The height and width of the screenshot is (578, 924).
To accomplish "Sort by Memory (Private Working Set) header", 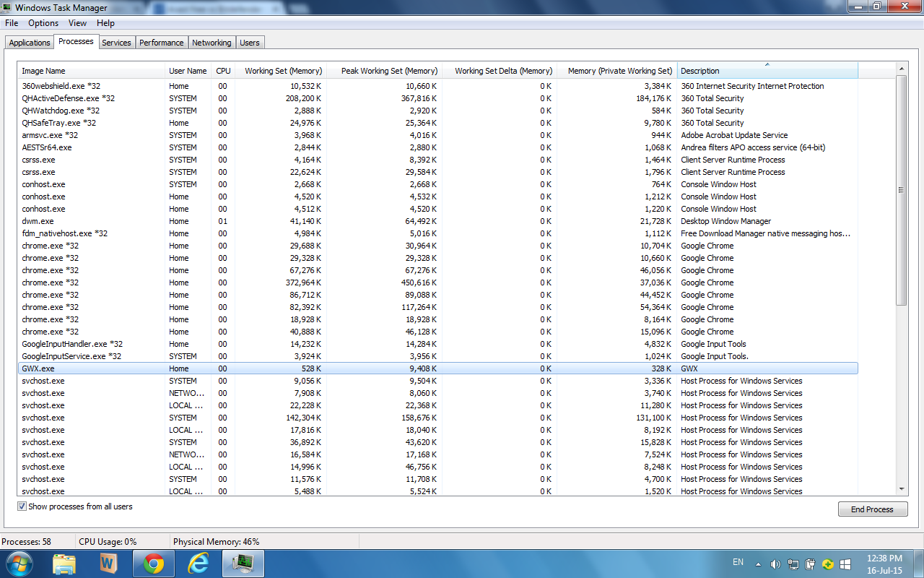I will point(617,71).
